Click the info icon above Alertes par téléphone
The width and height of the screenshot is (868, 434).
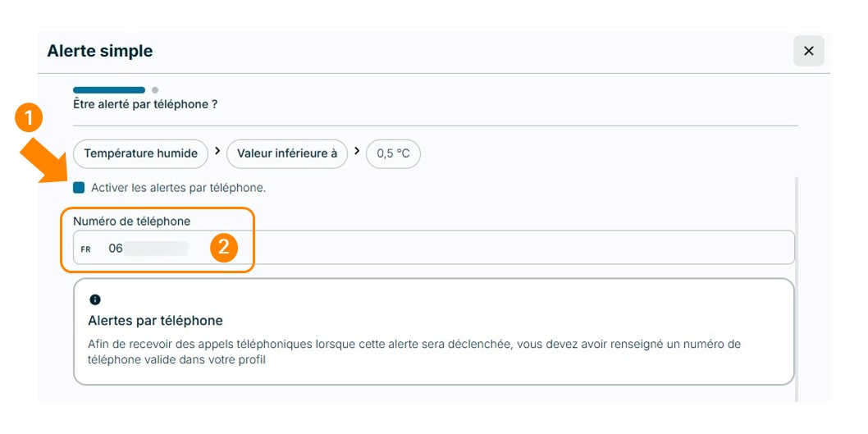click(x=94, y=299)
